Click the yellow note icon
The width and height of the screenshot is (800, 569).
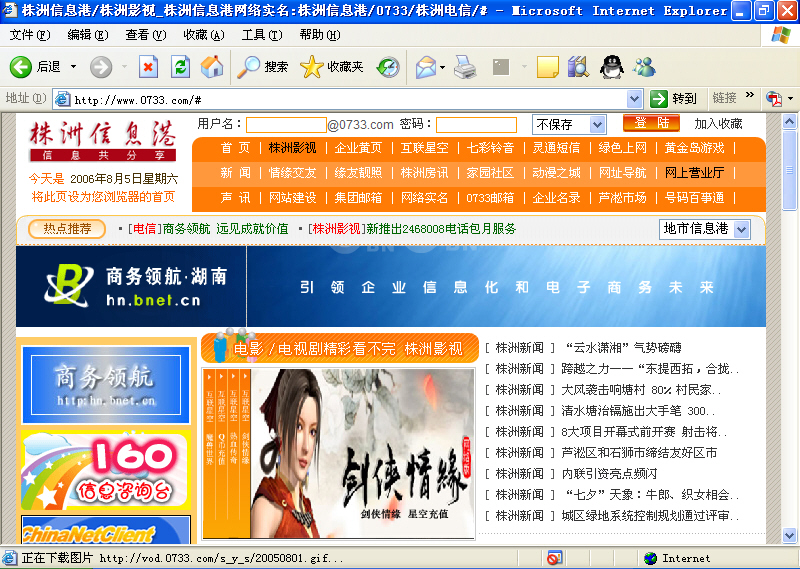(x=547, y=67)
